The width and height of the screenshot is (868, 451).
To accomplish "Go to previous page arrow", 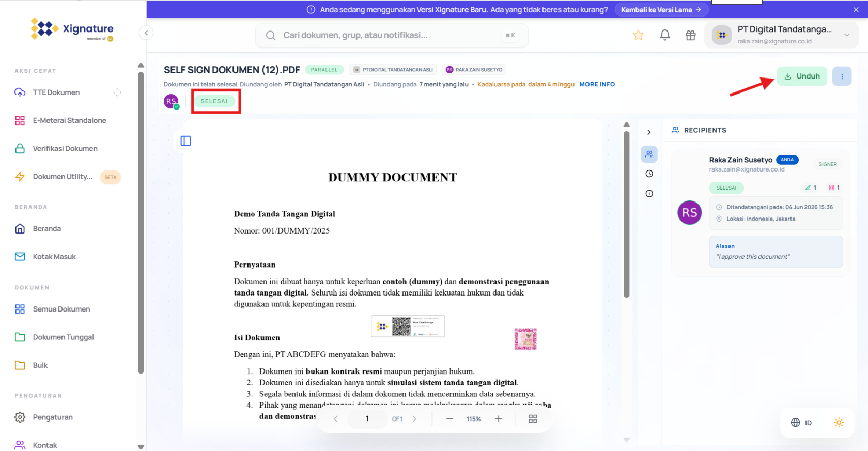I will (336, 419).
